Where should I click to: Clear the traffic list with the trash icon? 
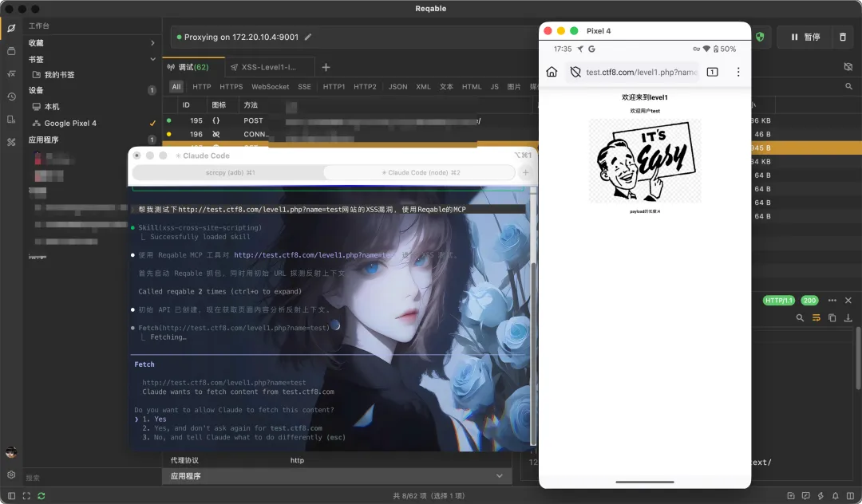pos(843,37)
